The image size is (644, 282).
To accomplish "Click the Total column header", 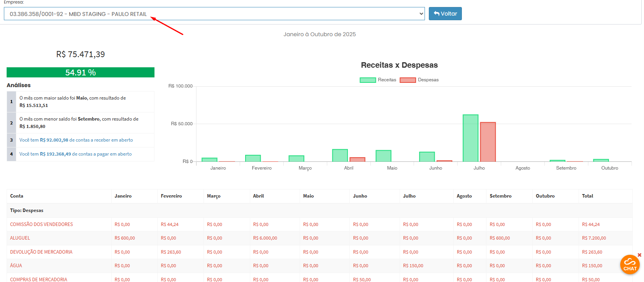I will click(x=587, y=196).
